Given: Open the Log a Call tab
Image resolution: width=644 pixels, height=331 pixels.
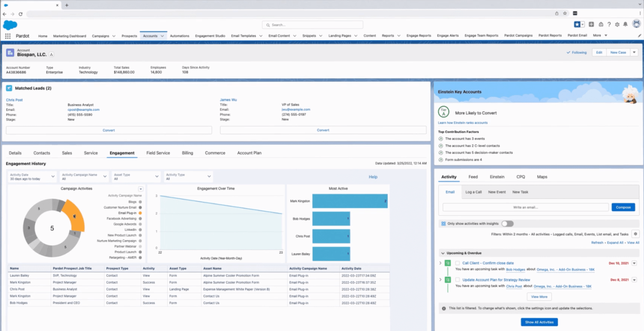Looking at the screenshot, I should tap(474, 192).
